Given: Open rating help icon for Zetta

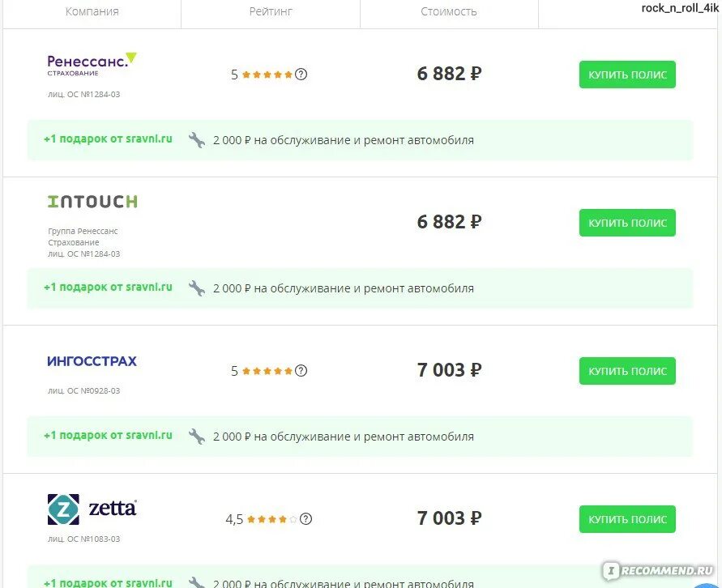Looking at the screenshot, I should click(305, 519).
